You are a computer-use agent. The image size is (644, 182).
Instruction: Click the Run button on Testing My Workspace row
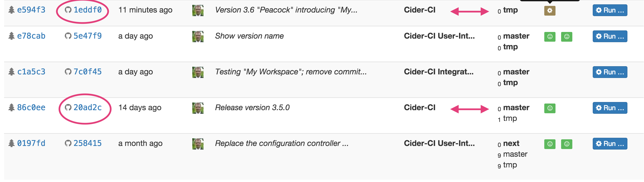tap(610, 72)
